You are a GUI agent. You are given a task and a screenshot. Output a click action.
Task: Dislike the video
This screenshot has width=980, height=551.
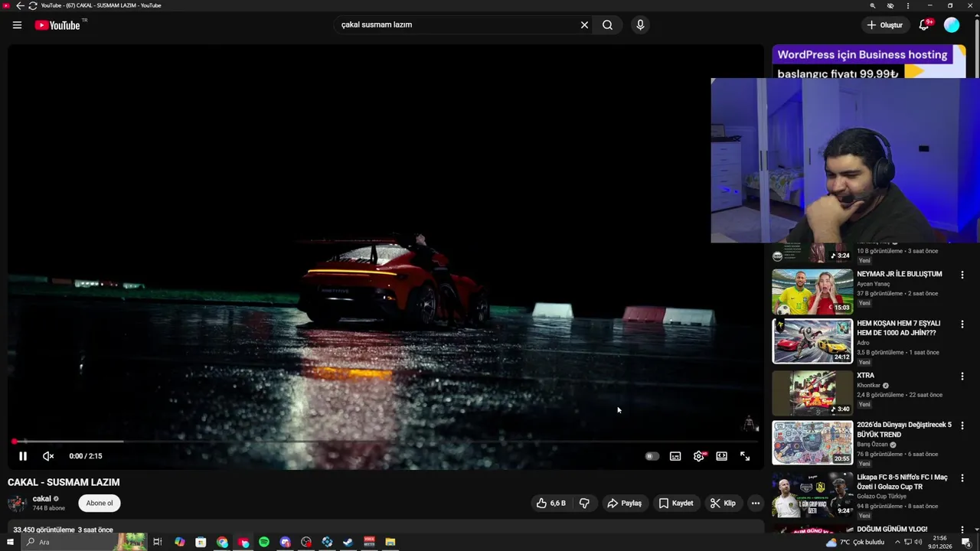(584, 503)
